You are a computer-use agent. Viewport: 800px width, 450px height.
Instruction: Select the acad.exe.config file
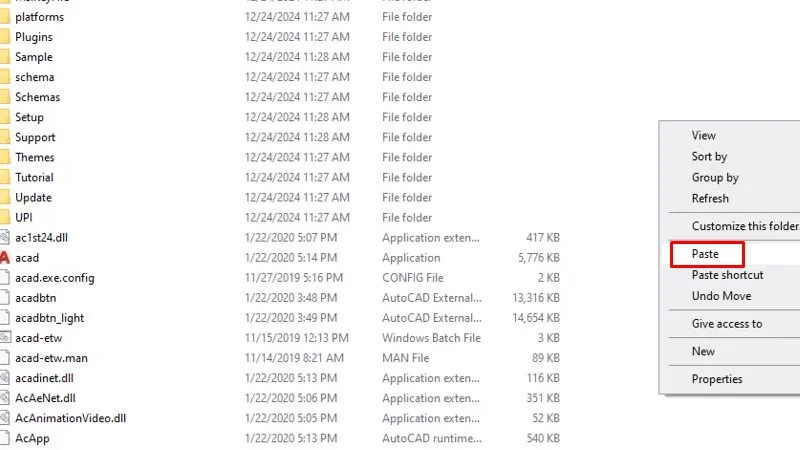54,278
